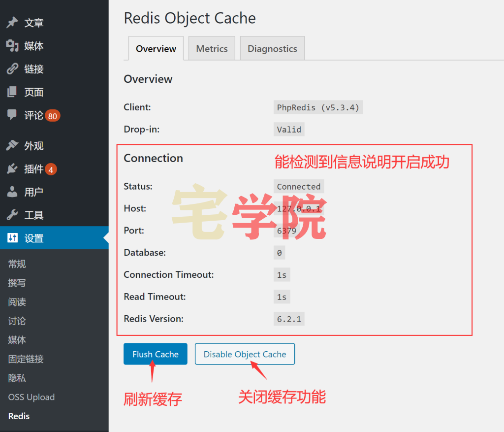The image size is (504, 432).
Task: Click the paintbrush icon beside 外观
Action: pyautogui.click(x=12, y=145)
